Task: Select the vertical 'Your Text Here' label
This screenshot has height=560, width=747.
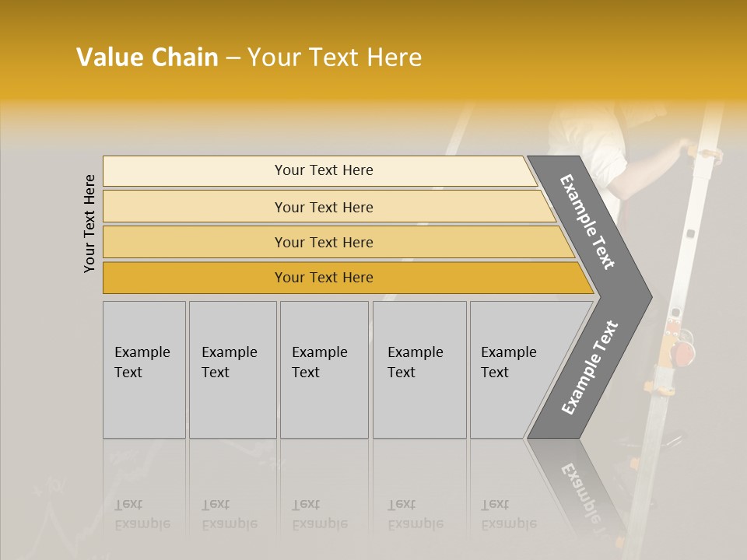Action: 89,223
